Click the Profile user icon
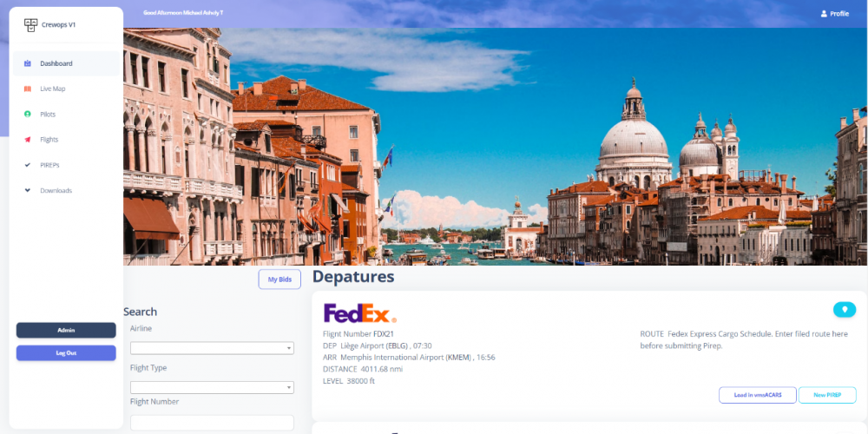The image size is (868, 434). point(824,14)
